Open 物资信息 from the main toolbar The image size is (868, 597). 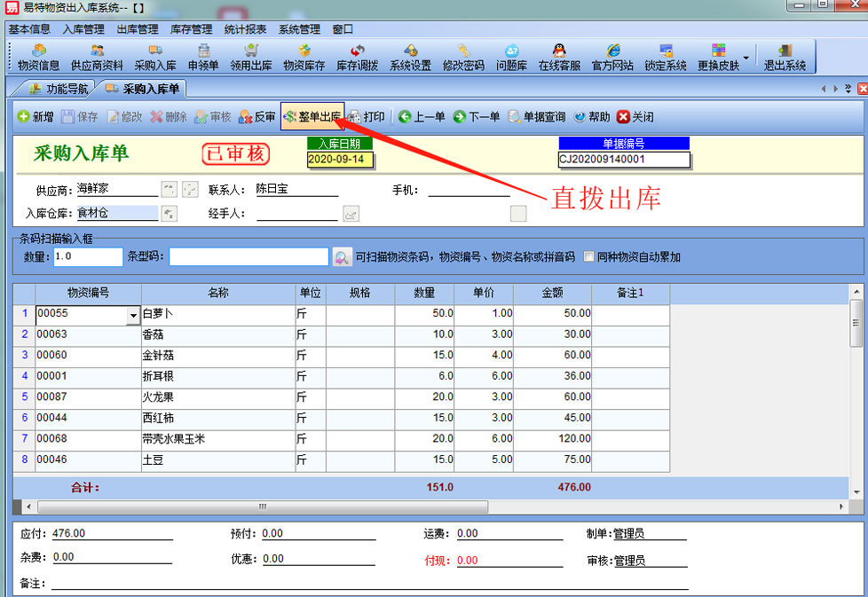pyautogui.click(x=39, y=57)
